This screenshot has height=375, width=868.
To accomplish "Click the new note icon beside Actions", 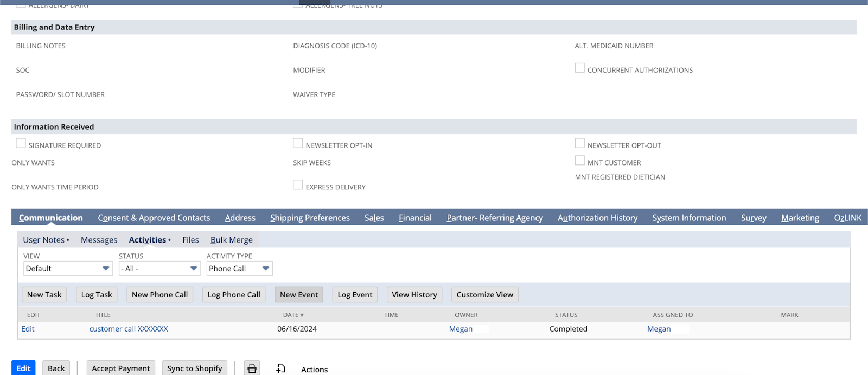I will (x=280, y=368).
